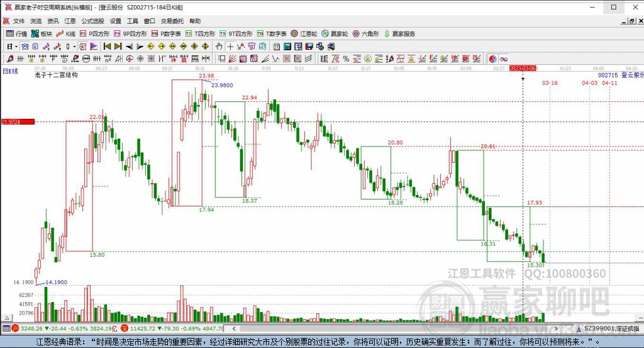Click the floppy disk save icon
This screenshot has height=348, width=644.
tap(309, 47)
